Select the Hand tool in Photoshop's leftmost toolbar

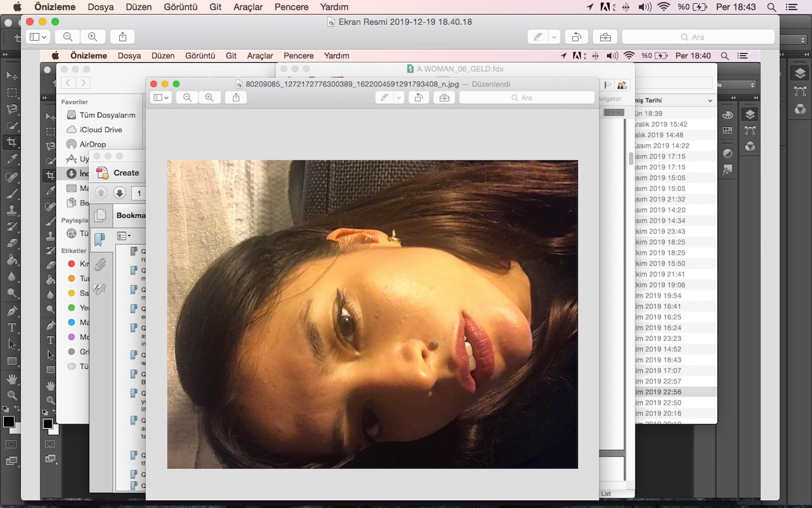pyautogui.click(x=11, y=378)
